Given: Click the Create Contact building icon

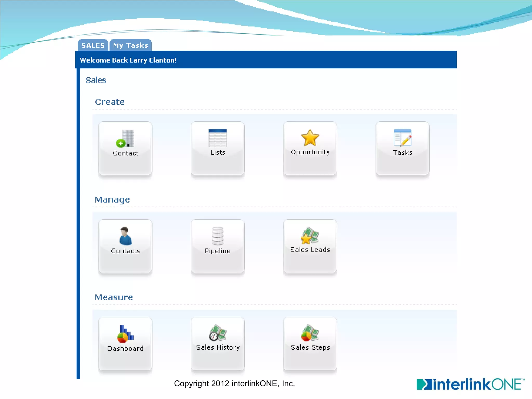Looking at the screenshot, I should coord(125,138).
